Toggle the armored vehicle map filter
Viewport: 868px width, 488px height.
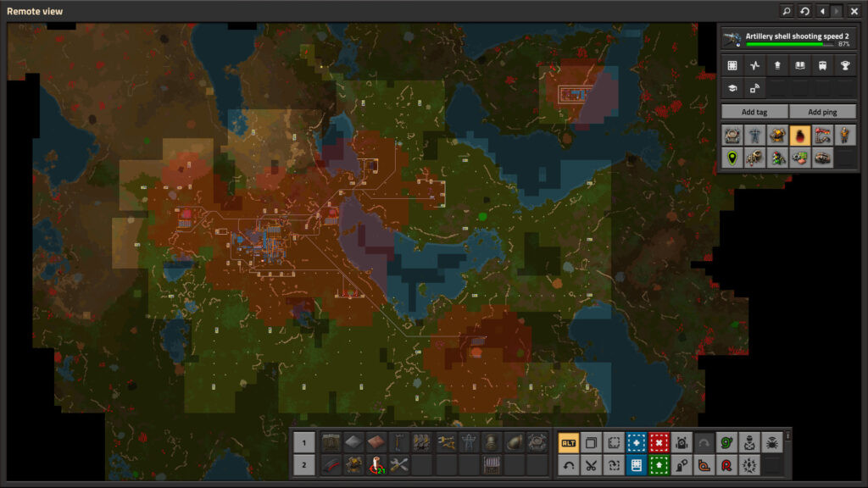tap(822, 158)
